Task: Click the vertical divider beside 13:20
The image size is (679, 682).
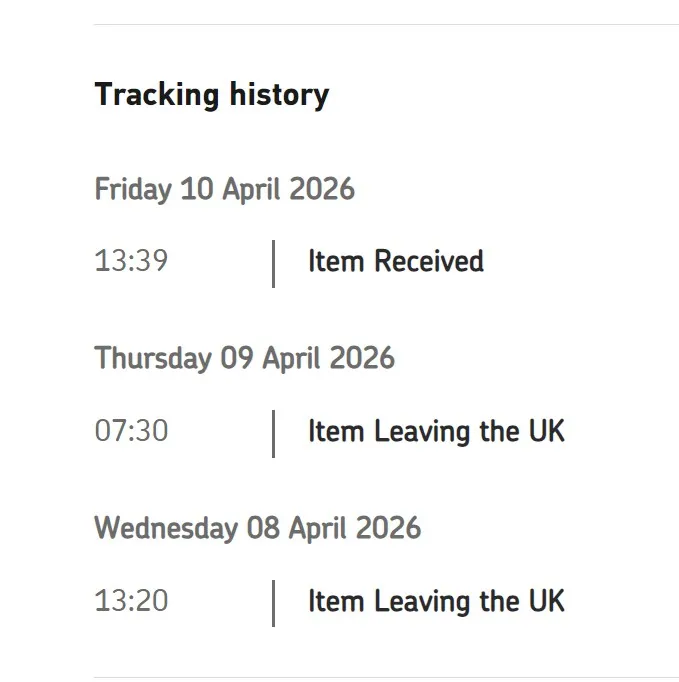Action: click(273, 602)
